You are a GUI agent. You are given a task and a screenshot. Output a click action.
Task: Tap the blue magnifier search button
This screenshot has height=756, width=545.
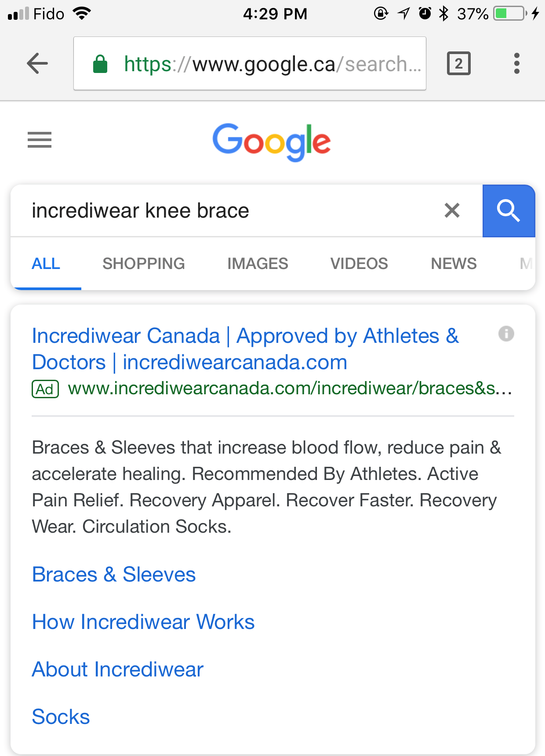(x=509, y=211)
